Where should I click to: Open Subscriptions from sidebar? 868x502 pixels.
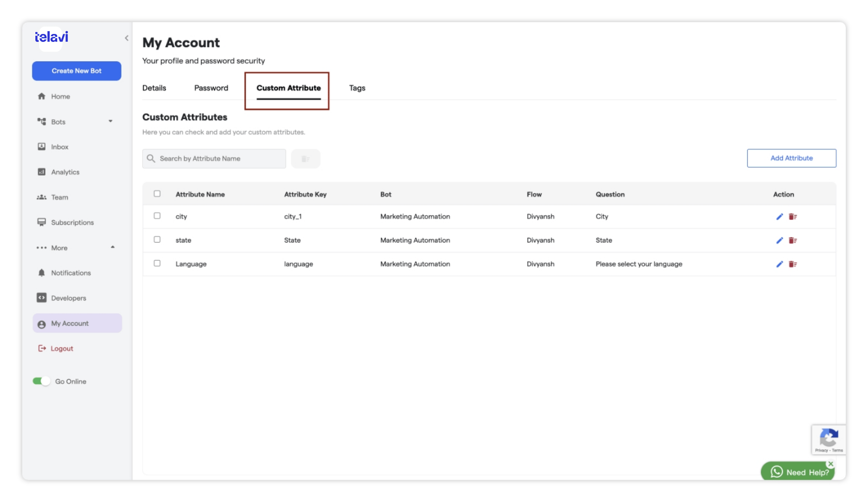[73, 223]
